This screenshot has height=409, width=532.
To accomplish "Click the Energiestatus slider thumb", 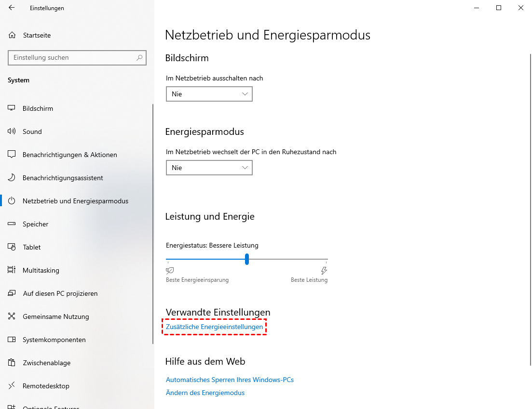I will coord(247,259).
